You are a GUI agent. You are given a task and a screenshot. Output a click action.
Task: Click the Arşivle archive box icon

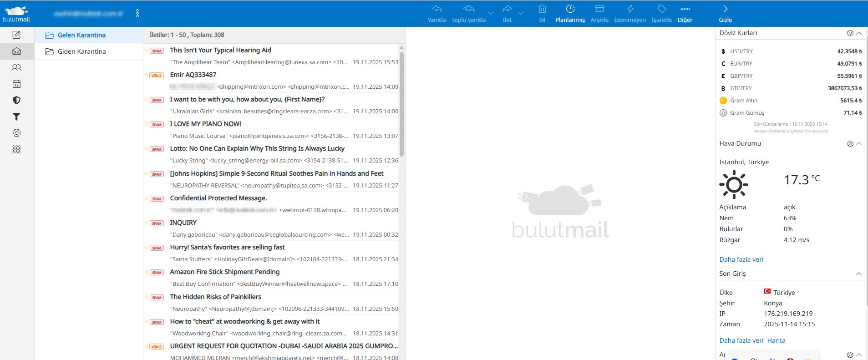pyautogui.click(x=599, y=9)
